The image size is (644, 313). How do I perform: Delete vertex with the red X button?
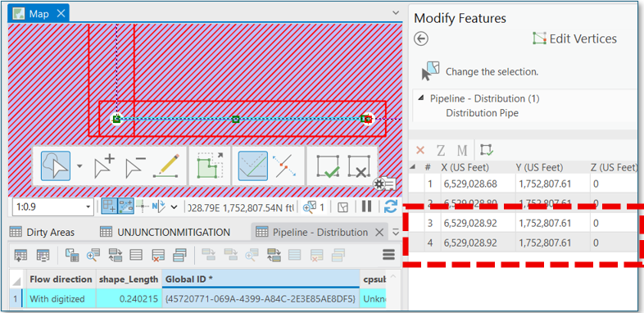coord(420,150)
